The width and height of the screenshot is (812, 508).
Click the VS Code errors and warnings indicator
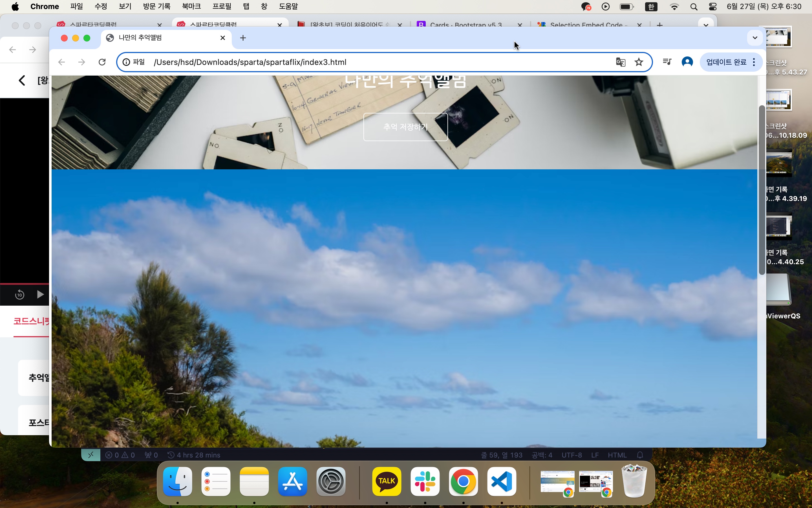coord(120,455)
